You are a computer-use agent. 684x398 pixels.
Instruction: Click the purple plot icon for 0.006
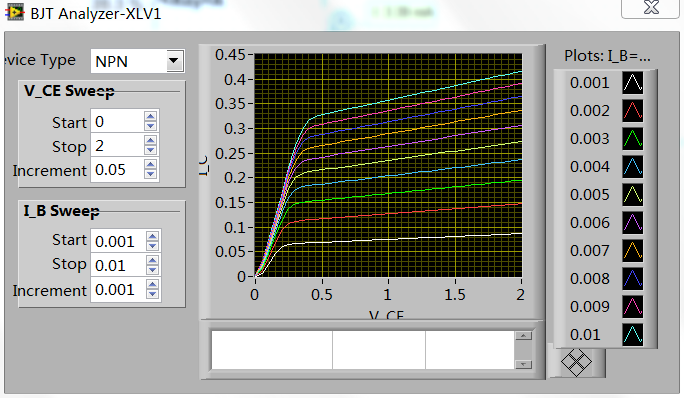pos(633,223)
